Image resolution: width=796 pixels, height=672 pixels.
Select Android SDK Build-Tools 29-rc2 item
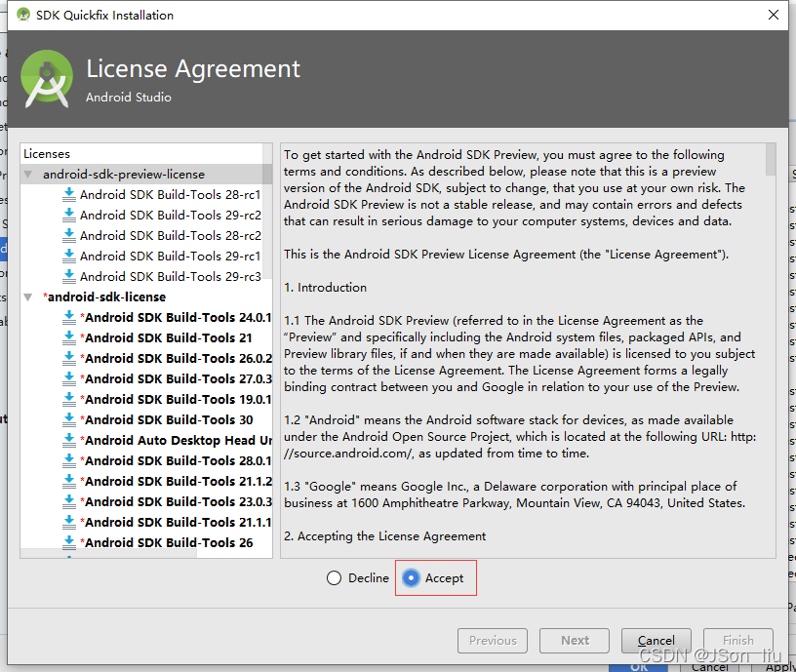pyautogui.click(x=170, y=216)
